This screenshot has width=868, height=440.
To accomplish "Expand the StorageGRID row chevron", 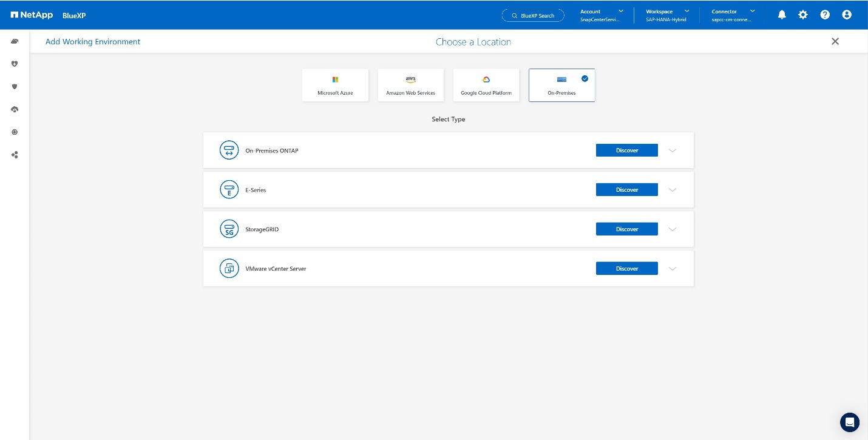I will point(672,229).
